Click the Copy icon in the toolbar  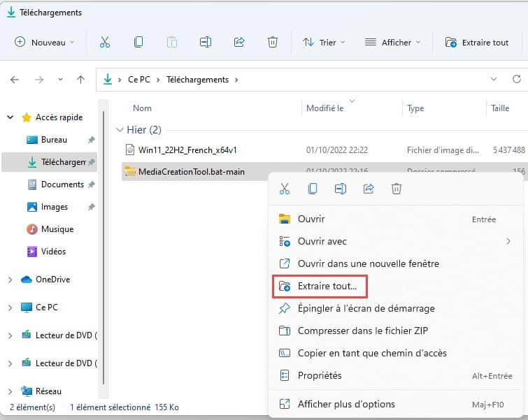(x=138, y=42)
